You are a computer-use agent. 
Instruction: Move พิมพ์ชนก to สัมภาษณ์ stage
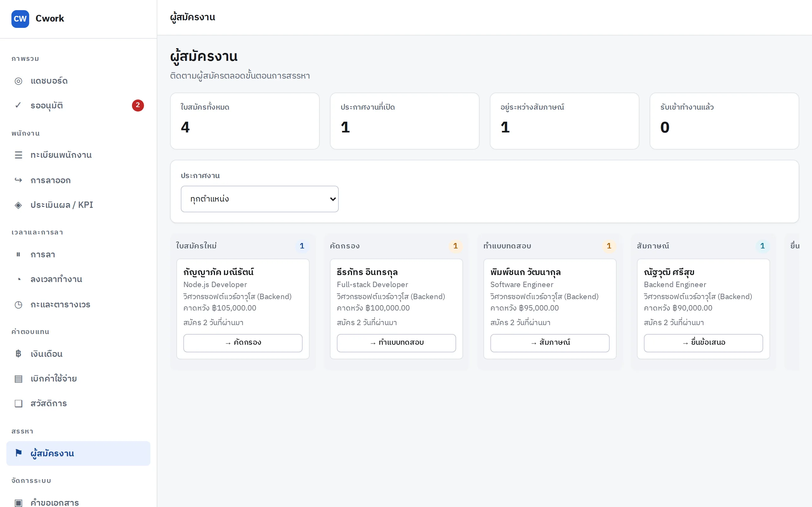pyautogui.click(x=550, y=343)
